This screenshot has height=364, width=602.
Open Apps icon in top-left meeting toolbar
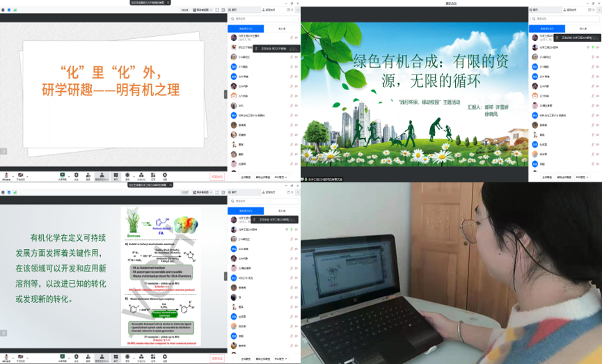tap(153, 175)
